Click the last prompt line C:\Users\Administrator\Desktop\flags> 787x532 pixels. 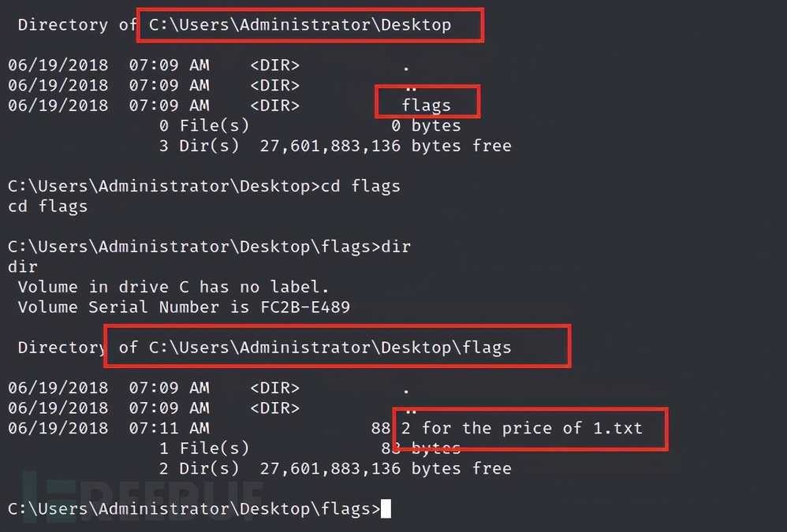(x=194, y=509)
